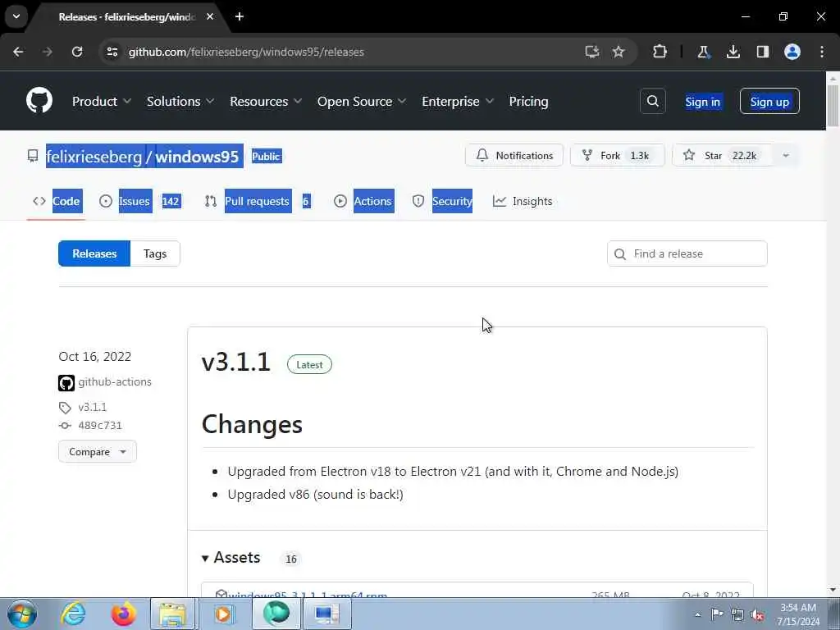Image resolution: width=840 pixels, height=630 pixels.
Task: Switch to the Actions tab
Action: [363, 201]
